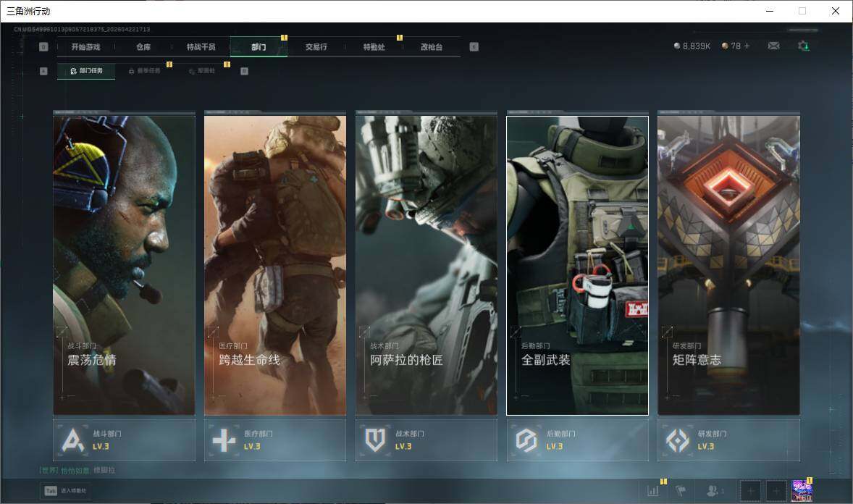Open the settings gear icon

click(x=804, y=46)
